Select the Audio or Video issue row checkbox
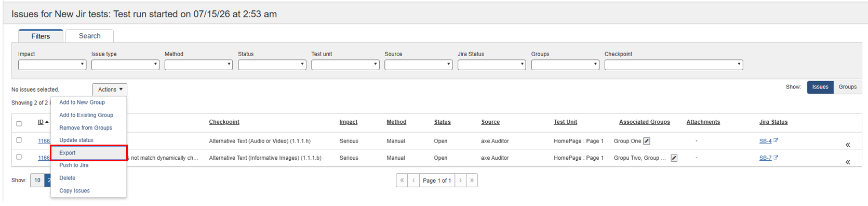 19,140
